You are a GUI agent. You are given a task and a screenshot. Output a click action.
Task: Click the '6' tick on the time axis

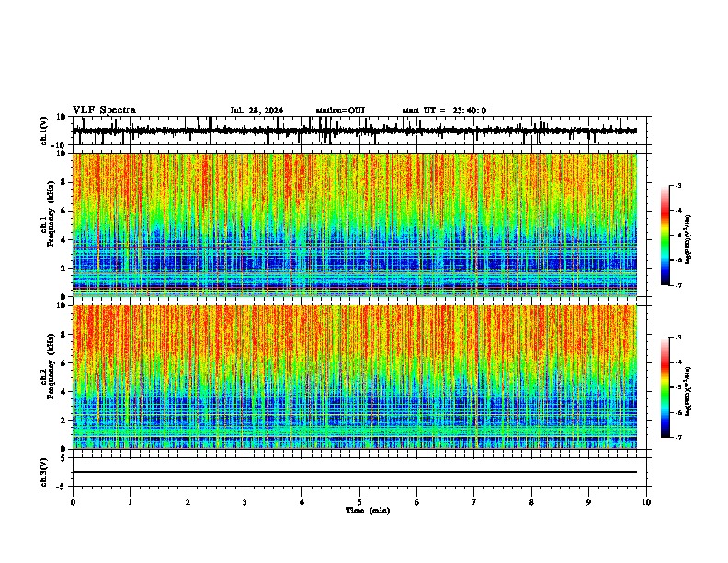417,502
